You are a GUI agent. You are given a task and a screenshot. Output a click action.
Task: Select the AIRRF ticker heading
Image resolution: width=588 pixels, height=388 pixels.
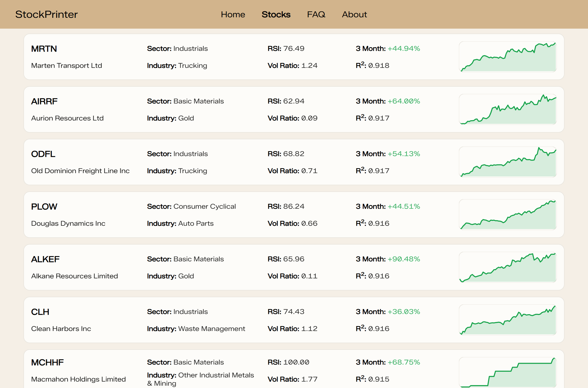pyautogui.click(x=44, y=101)
